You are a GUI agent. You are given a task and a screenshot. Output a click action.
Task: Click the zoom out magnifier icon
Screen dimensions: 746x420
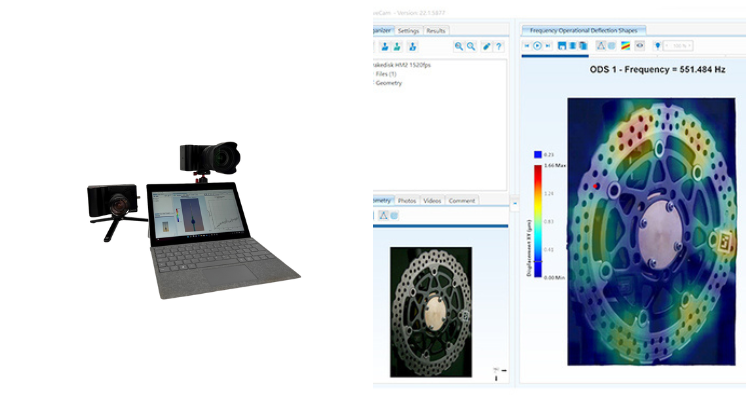(x=471, y=46)
